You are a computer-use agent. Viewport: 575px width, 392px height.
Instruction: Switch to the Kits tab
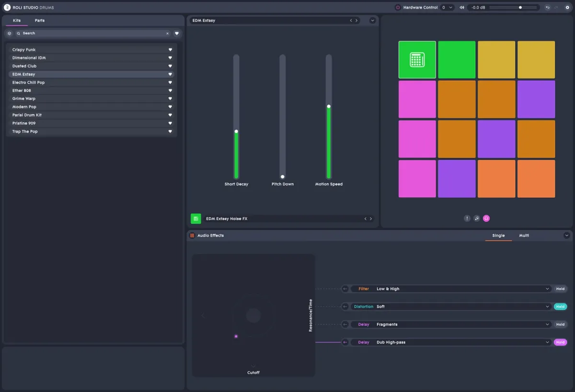click(x=17, y=21)
